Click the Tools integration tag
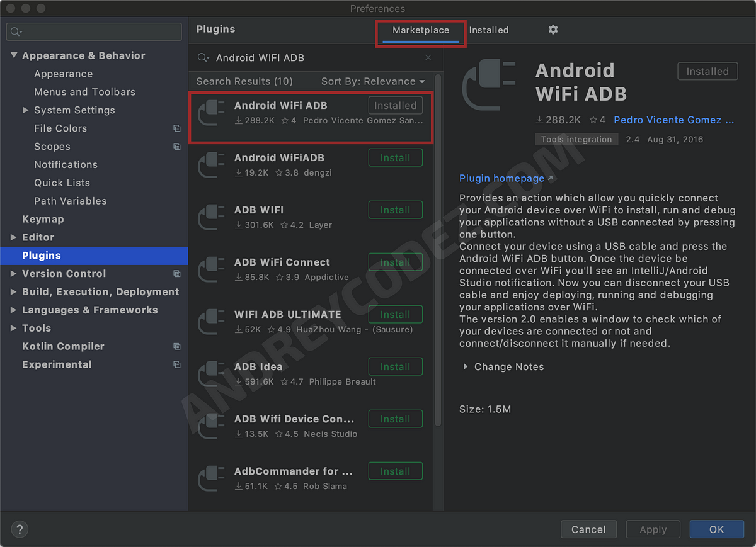 576,140
